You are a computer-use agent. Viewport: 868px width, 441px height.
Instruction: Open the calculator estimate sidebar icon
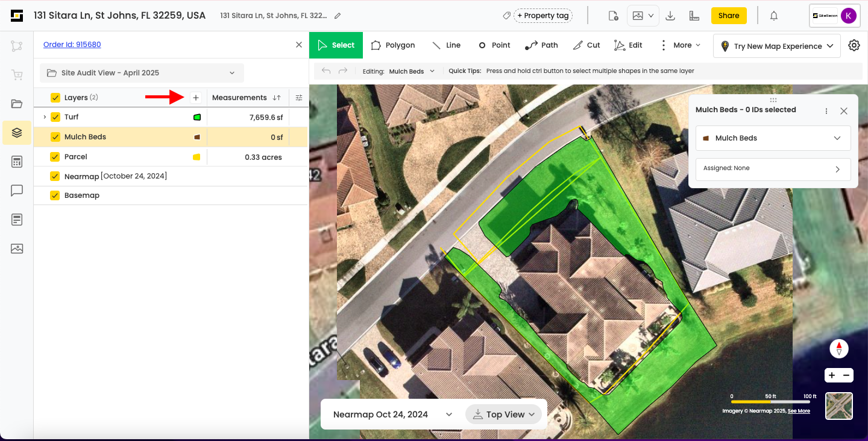[17, 162]
